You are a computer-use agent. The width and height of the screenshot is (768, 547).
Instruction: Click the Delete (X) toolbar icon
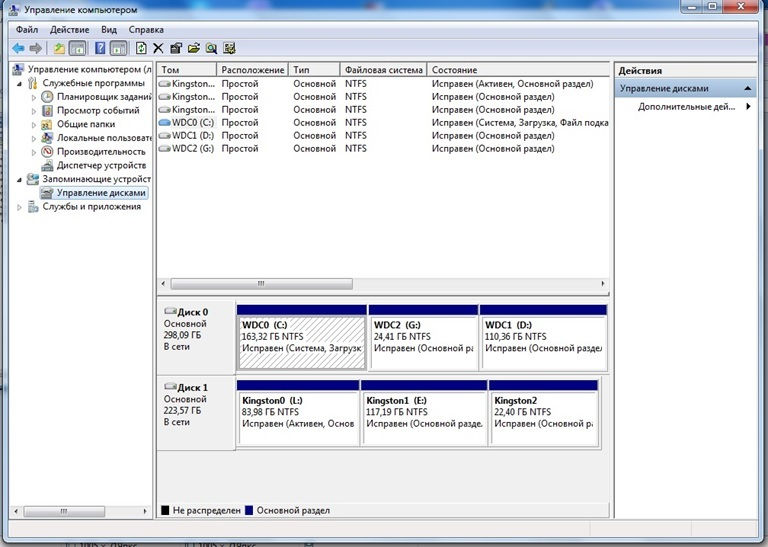[x=158, y=48]
